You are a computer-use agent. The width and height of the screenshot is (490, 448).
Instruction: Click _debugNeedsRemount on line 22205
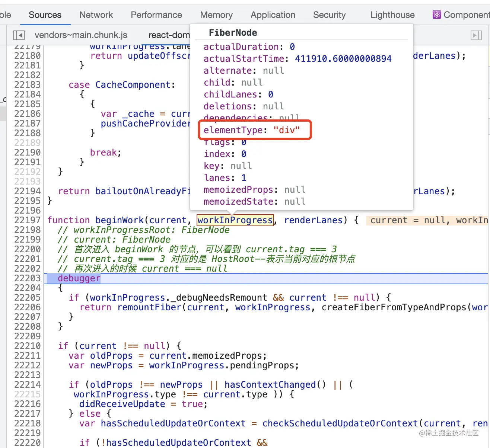tap(219, 298)
